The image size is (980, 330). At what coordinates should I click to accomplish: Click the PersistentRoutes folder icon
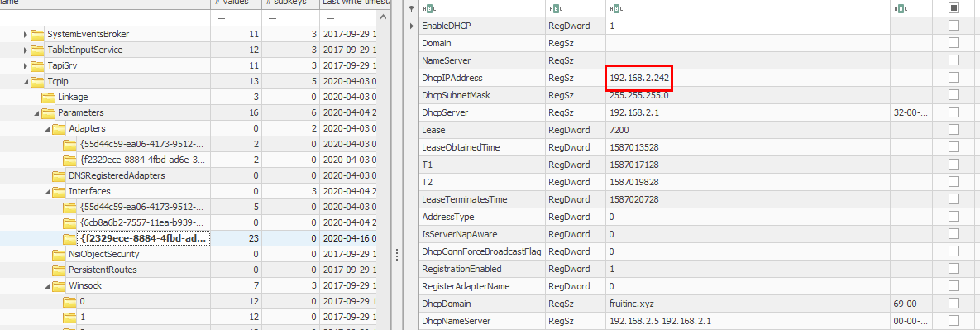click(60, 270)
